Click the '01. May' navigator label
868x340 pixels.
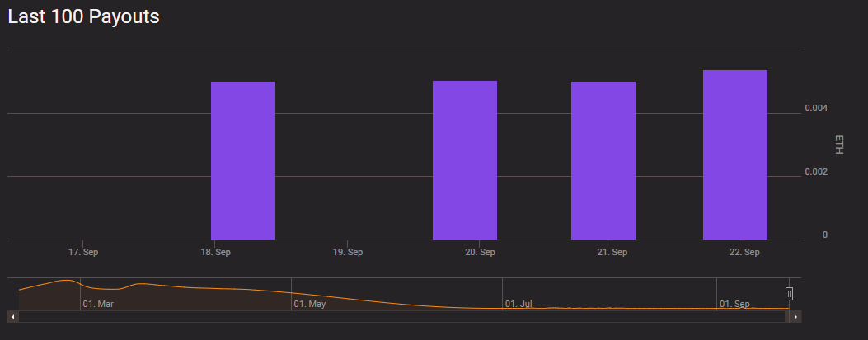(309, 304)
